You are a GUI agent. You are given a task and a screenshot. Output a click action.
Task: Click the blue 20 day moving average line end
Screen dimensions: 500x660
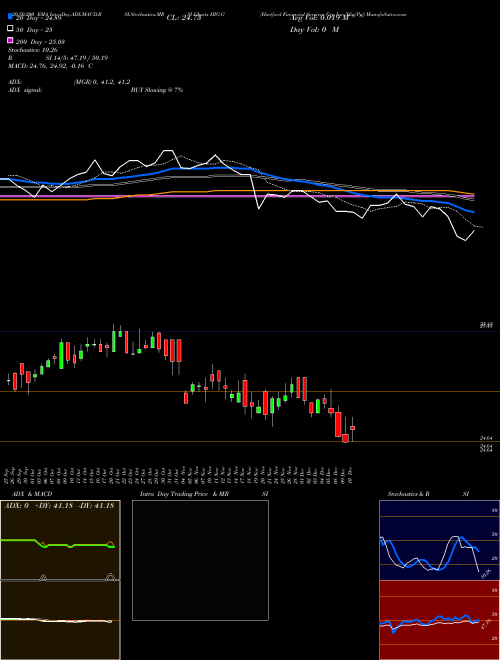click(473, 212)
